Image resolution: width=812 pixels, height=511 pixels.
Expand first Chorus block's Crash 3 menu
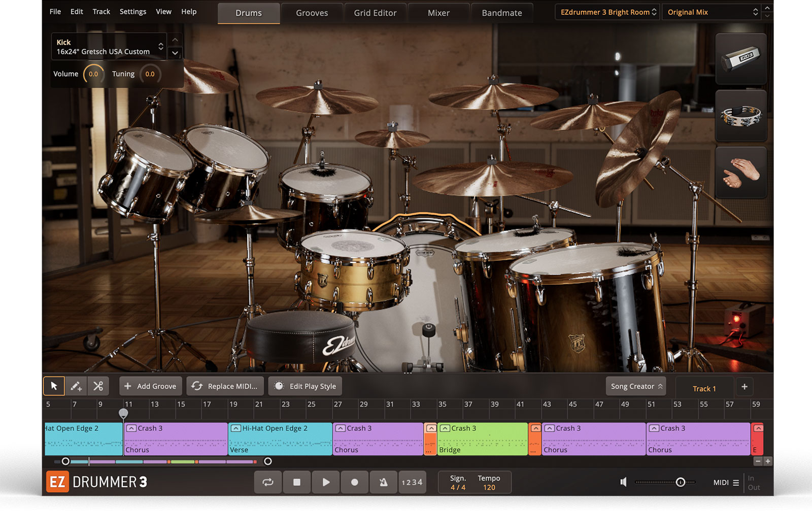131,428
